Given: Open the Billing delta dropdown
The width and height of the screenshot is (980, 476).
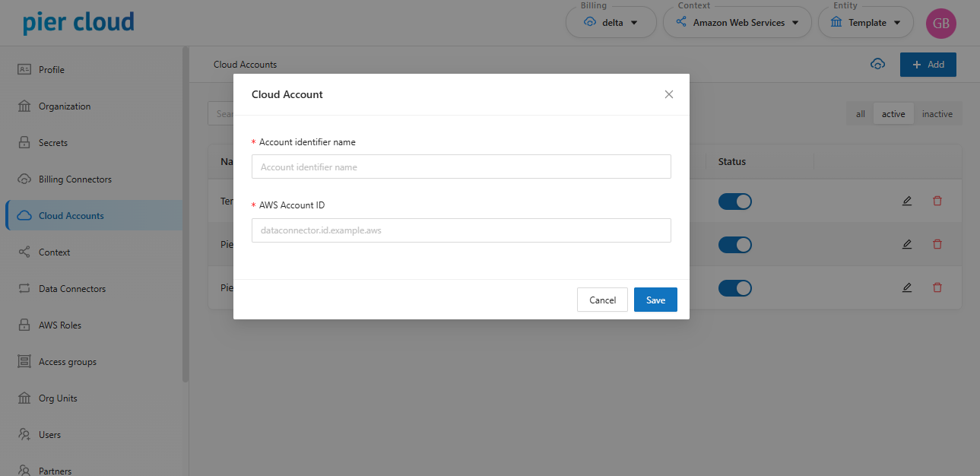Looking at the screenshot, I should 611,23.
